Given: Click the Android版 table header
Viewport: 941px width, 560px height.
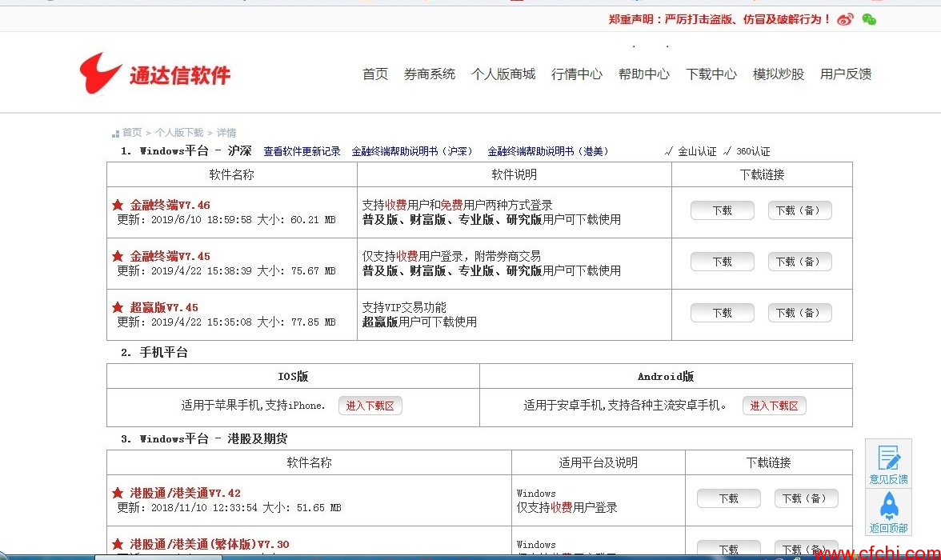Looking at the screenshot, I should [666, 376].
